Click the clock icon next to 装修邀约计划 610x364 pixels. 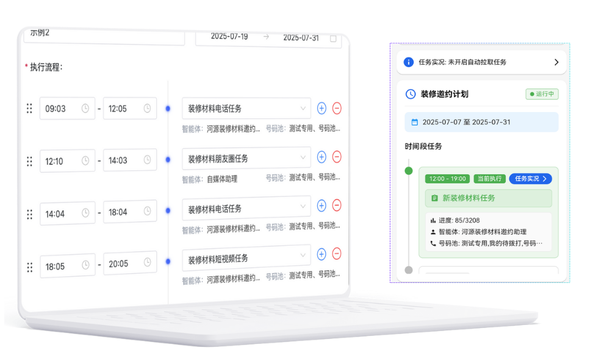[x=411, y=94]
